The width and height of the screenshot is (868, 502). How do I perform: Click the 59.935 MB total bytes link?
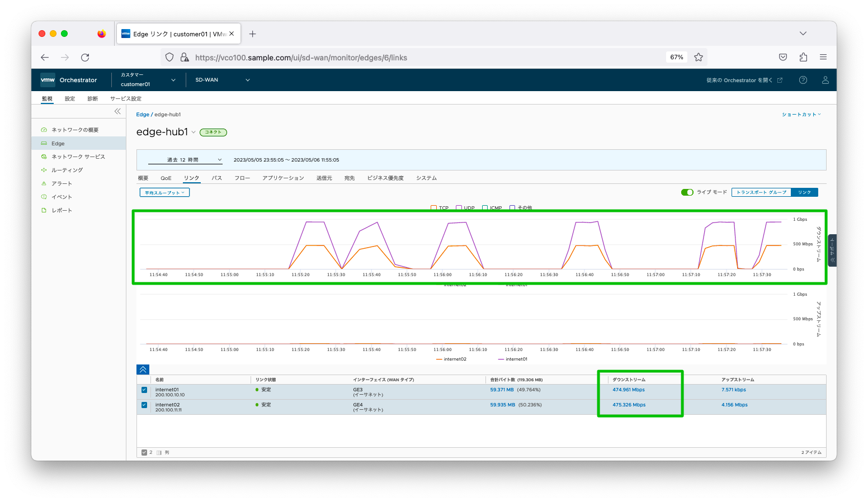pyautogui.click(x=503, y=405)
